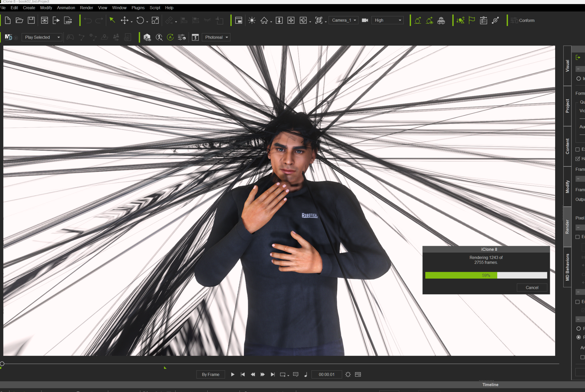The width and height of the screenshot is (585, 392).
Task: Jump to the start frame
Action: [x=242, y=374]
